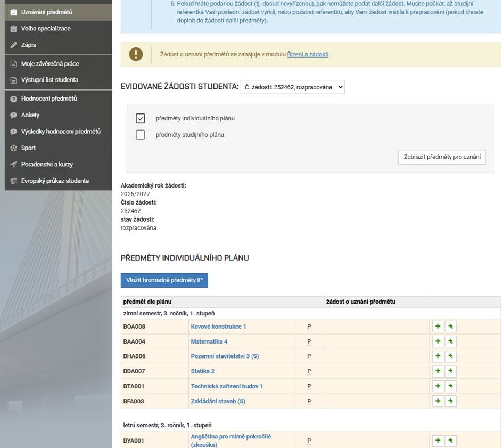Click the BYA001 subject code

pyautogui.click(x=134, y=441)
